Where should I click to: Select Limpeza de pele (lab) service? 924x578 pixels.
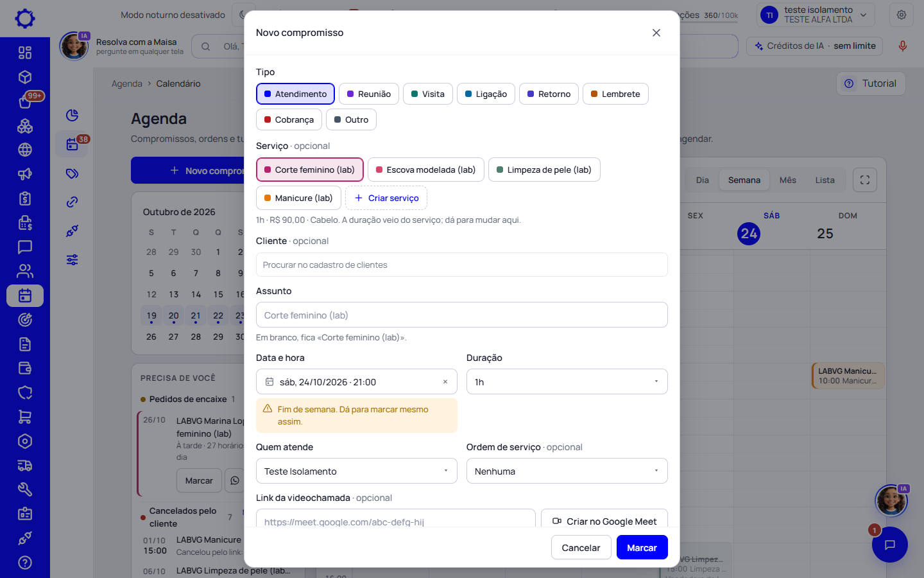click(544, 170)
